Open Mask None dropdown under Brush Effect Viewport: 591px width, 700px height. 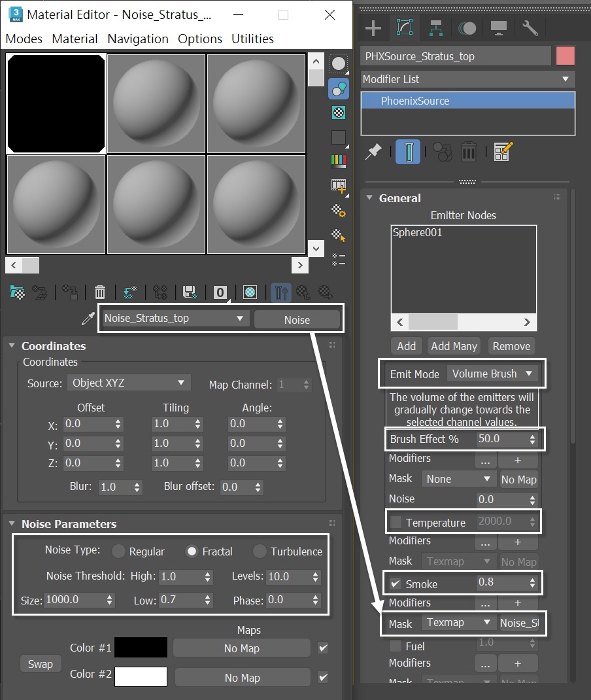459,479
